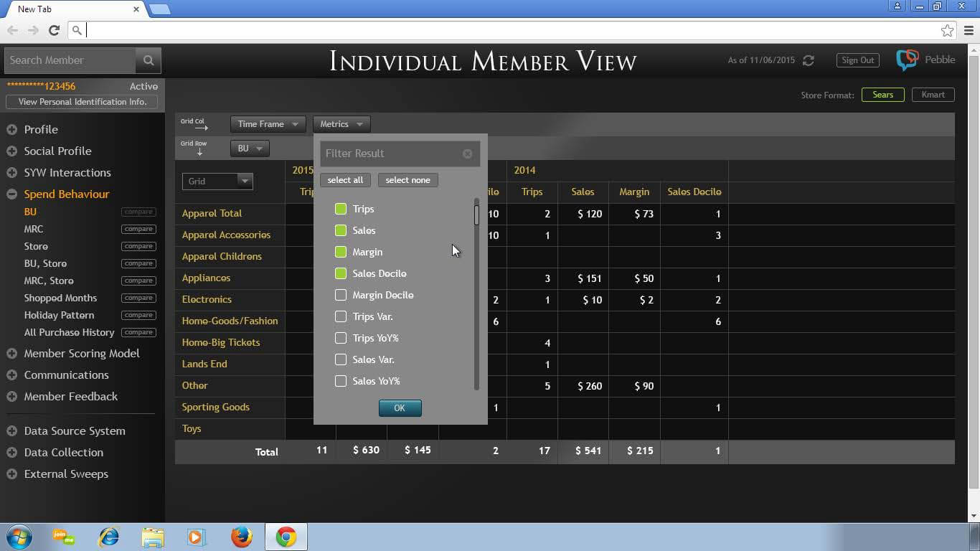Enable the Margin Decile checkbox

[x=341, y=295]
